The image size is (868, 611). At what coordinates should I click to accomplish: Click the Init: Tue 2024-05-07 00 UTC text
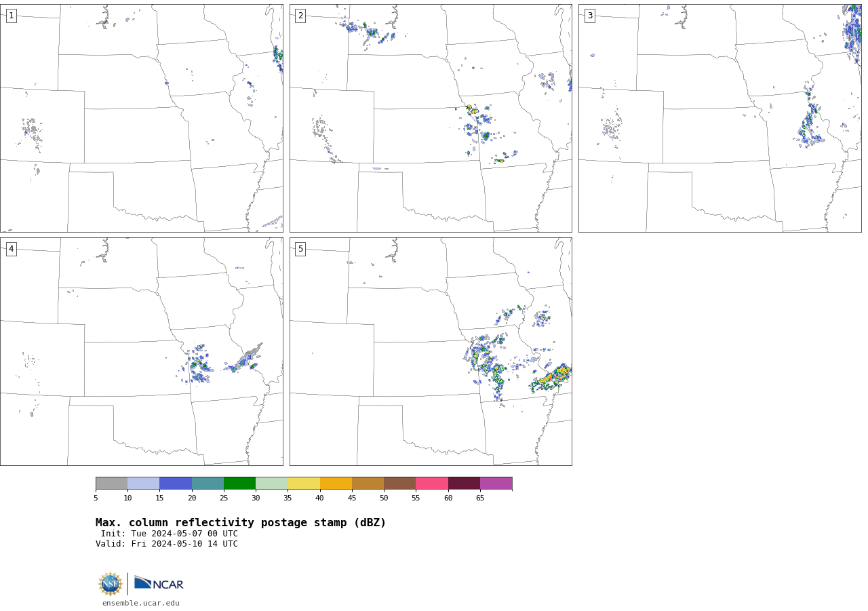[x=170, y=534]
